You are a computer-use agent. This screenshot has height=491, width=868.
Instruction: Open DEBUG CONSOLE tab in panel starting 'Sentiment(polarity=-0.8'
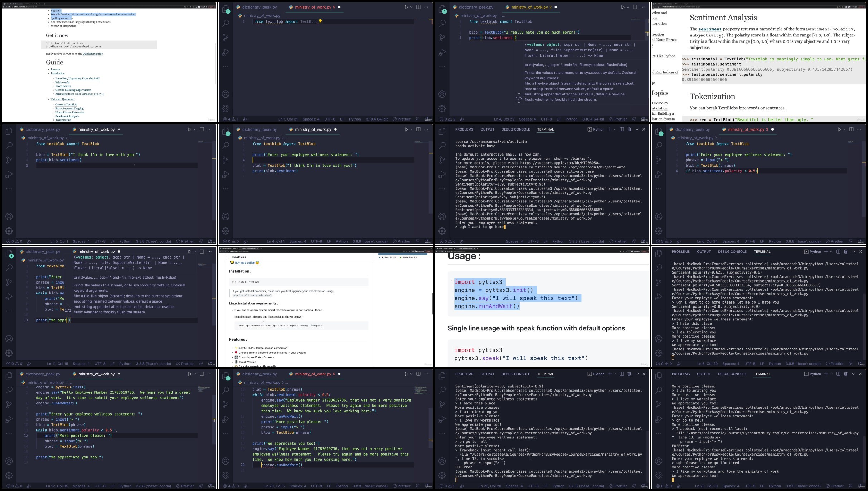pyautogui.click(x=515, y=374)
